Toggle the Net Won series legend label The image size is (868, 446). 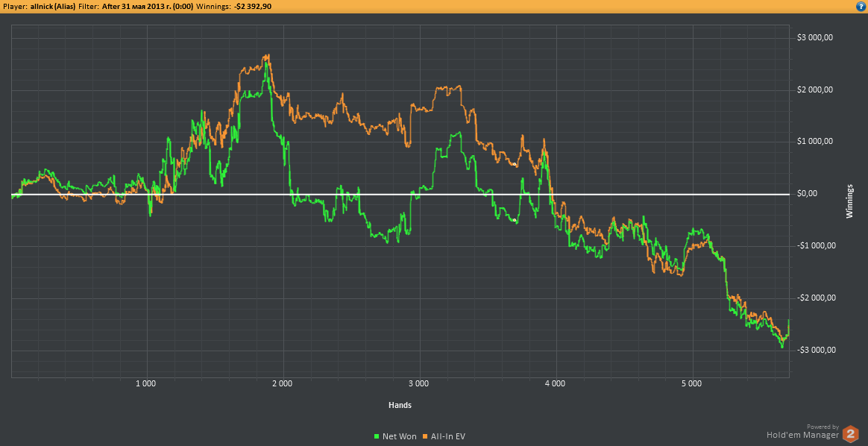399,436
